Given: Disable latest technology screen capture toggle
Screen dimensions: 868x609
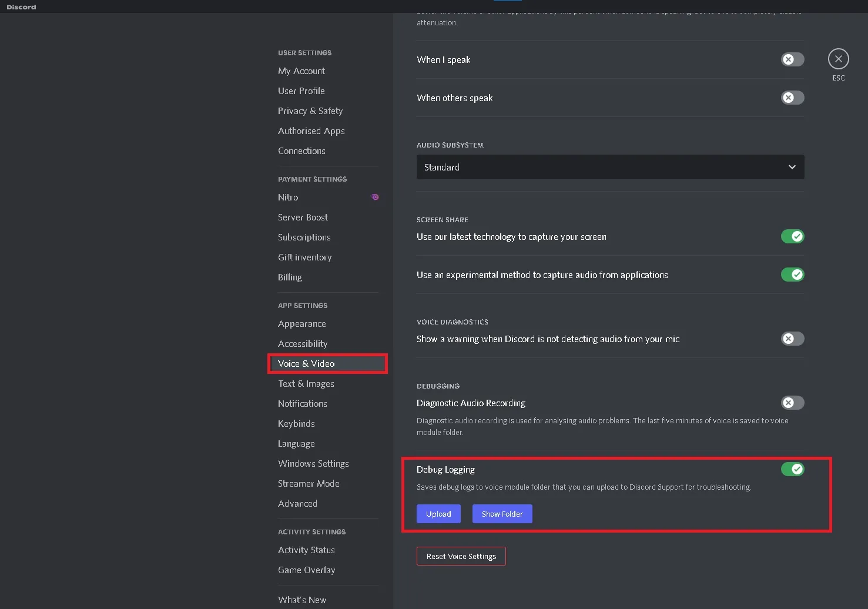Looking at the screenshot, I should [792, 236].
